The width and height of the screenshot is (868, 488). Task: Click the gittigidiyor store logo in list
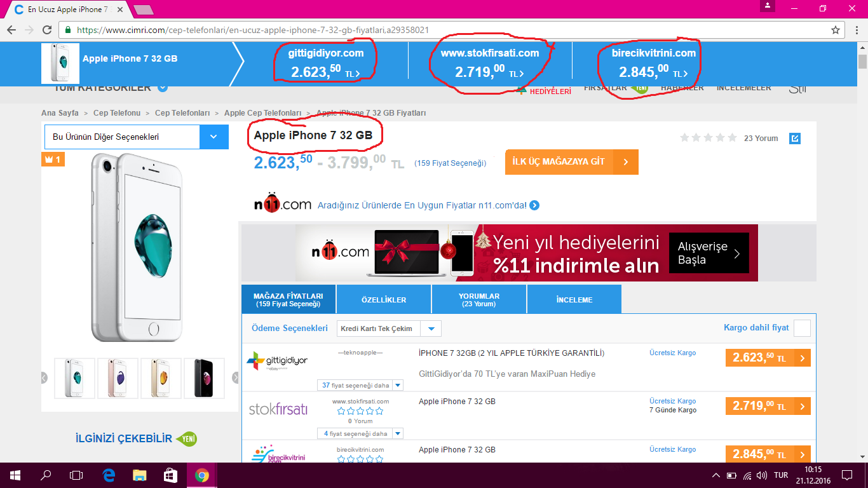coord(277,361)
